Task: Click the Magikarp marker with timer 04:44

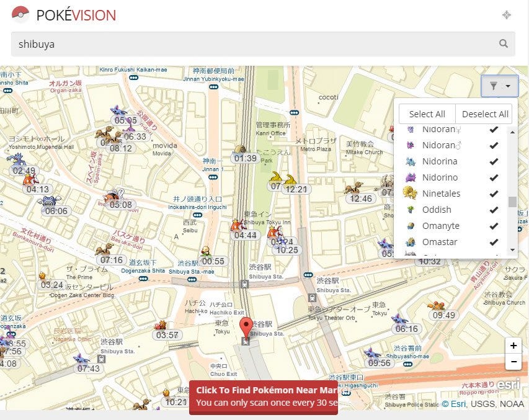Action: pos(238,226)
